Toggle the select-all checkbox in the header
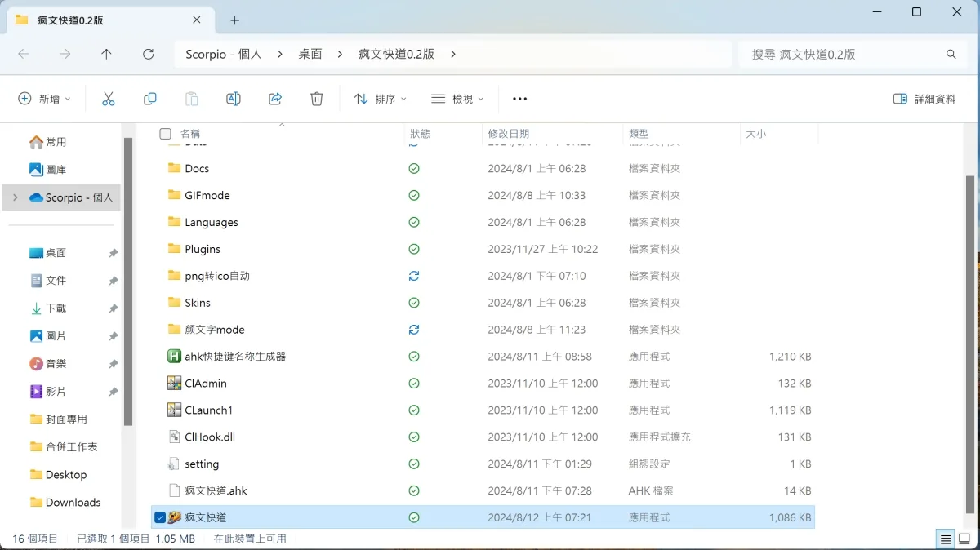 tap(166, 134)
